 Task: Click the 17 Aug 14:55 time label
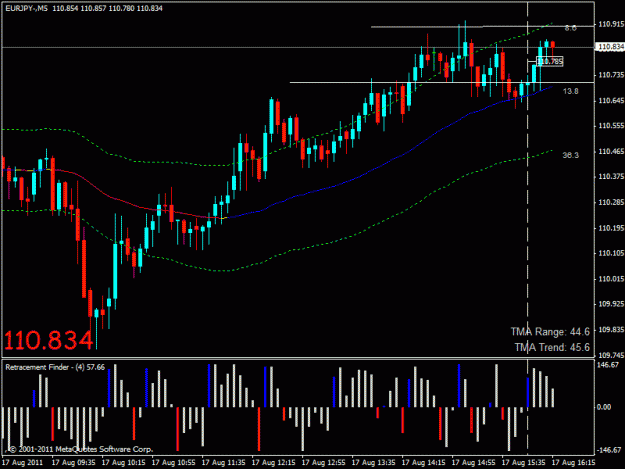[474, 462]
